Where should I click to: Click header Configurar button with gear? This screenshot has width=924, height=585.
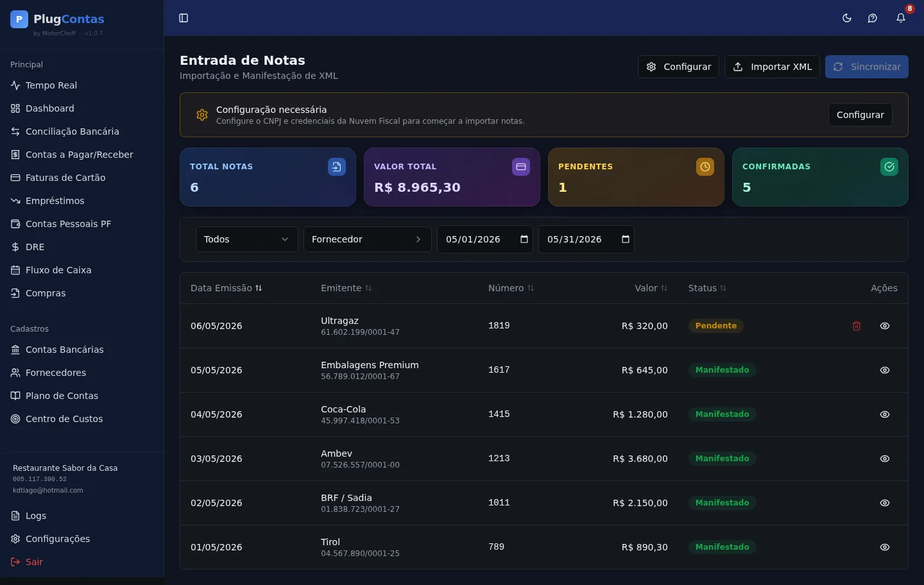tap(678, 67)
